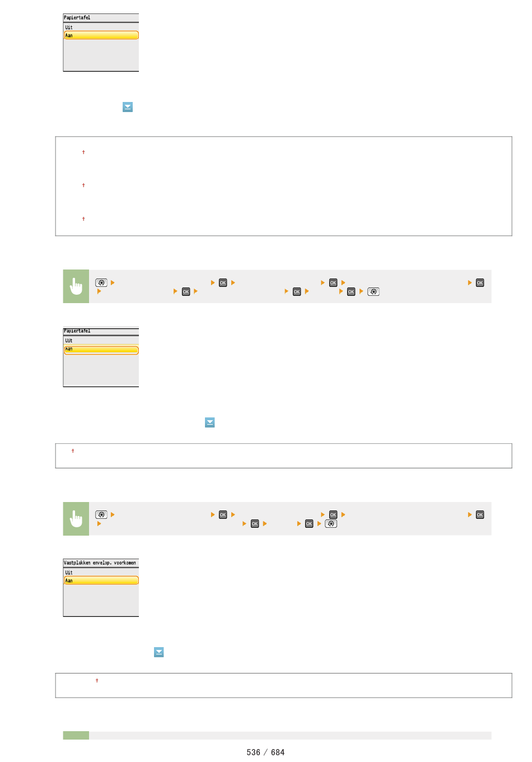This screenshot has width=532, height=762.
Task: Click the menu key icon starting second procedure
Action: [x=101, y=515]
